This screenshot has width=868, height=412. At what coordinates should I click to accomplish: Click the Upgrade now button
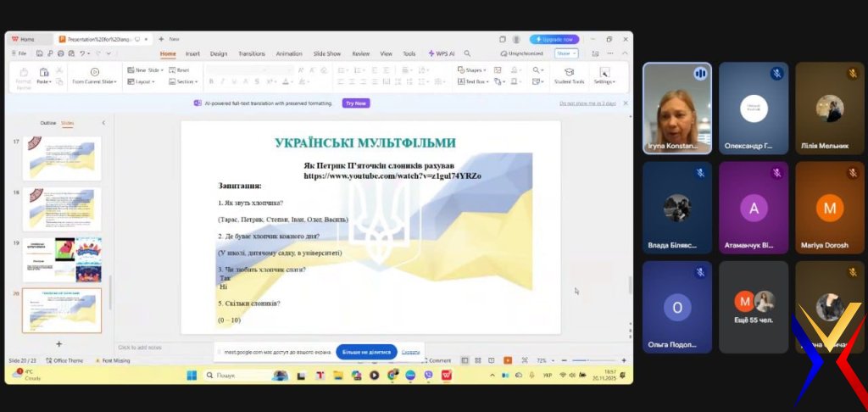tap(554, 39)
